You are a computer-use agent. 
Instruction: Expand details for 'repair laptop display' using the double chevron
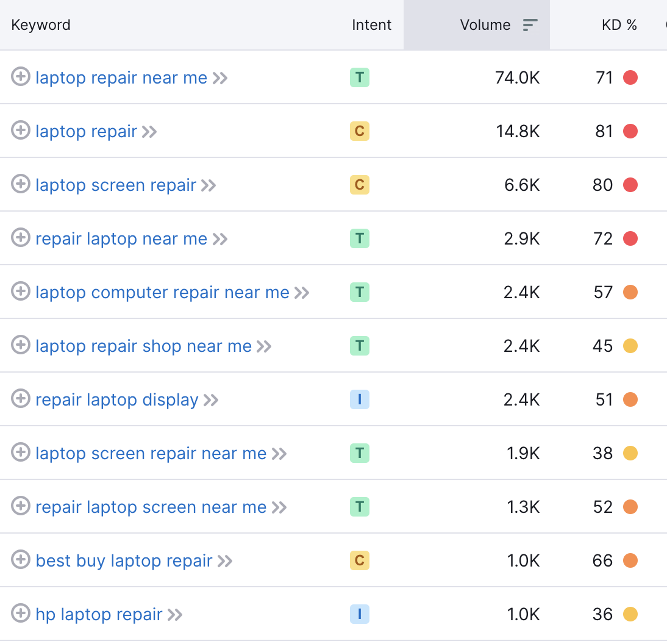[x=212, y=399]
